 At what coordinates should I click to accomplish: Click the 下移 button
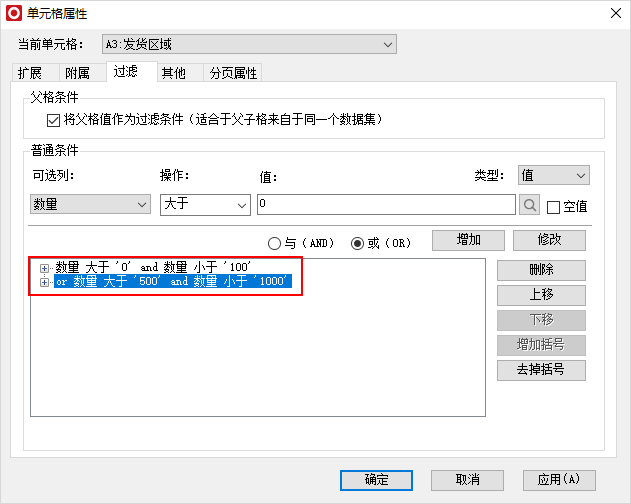tap(541, 320)
